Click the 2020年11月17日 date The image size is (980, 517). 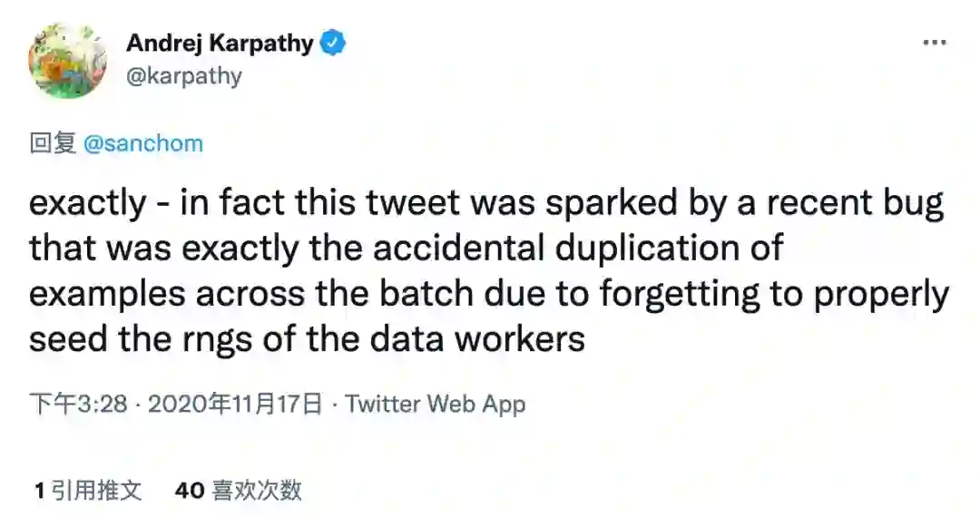coord(235,404)
